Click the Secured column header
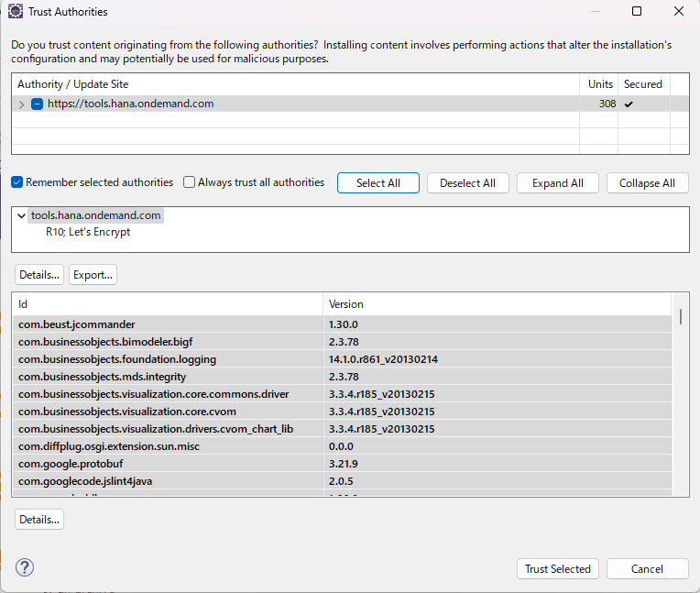Screen dimensions: 700x593 click(644, 84)
